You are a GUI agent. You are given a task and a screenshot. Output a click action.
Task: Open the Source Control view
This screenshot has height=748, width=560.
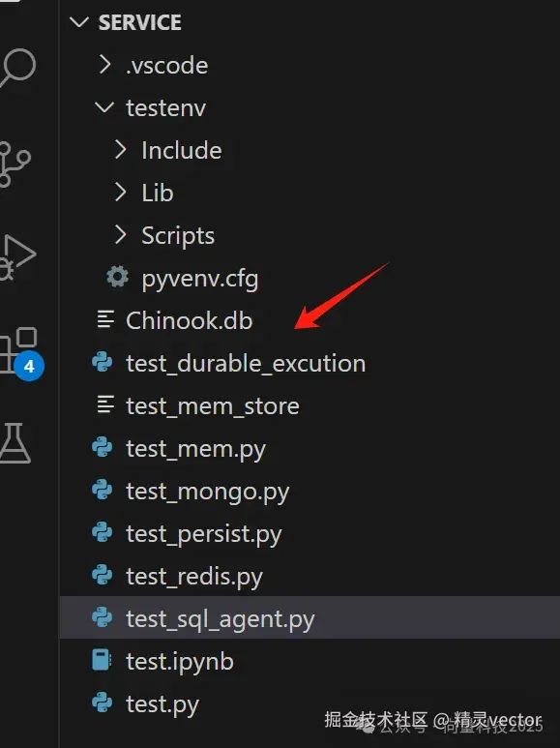15,164
